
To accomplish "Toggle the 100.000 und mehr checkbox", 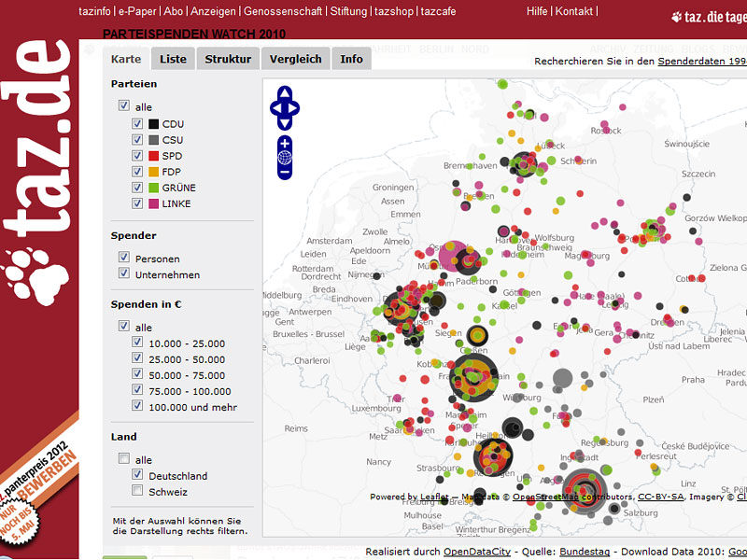I will pyautogui.click(x=137, y=405).
